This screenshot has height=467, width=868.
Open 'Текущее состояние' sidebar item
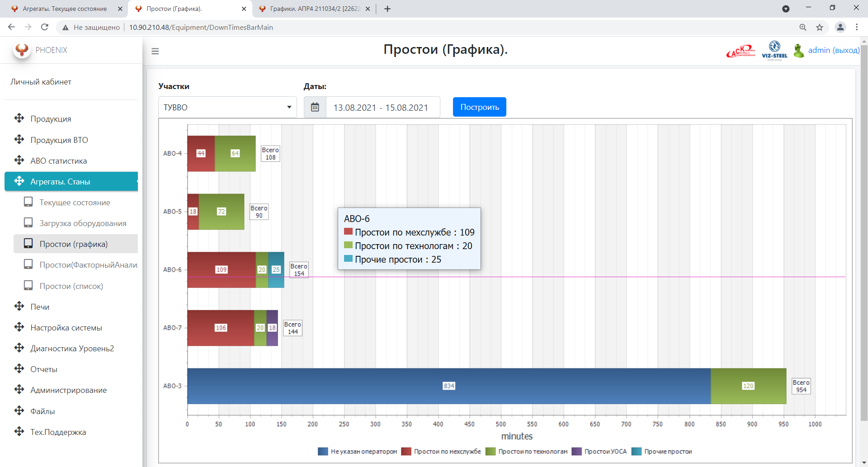pos(75,203)
